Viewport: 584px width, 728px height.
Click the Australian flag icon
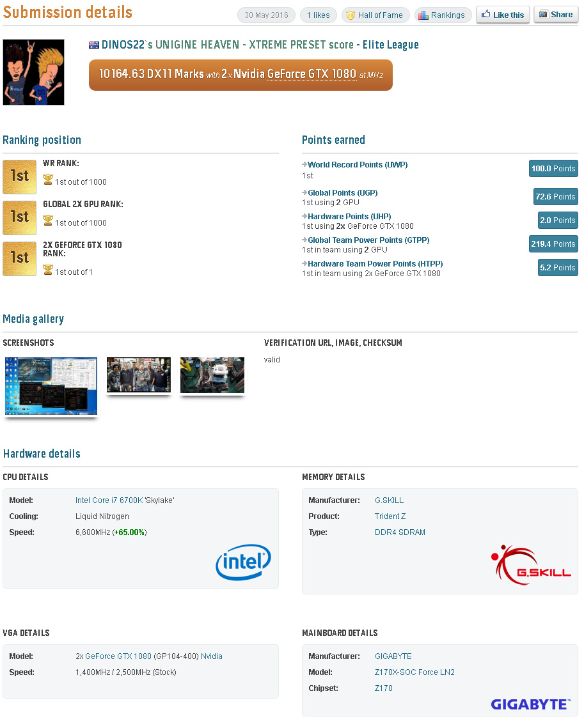[x=94, y=45]
